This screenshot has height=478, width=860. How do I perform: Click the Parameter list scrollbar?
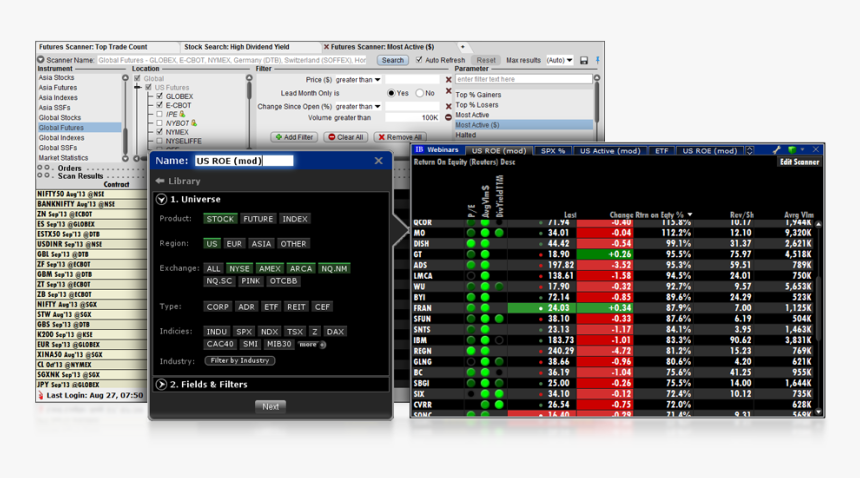597,104
